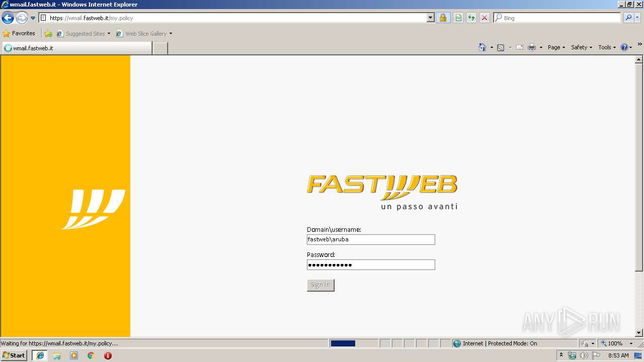Open the Help question mark icon
644x362 pixels.
click(624, 47)
